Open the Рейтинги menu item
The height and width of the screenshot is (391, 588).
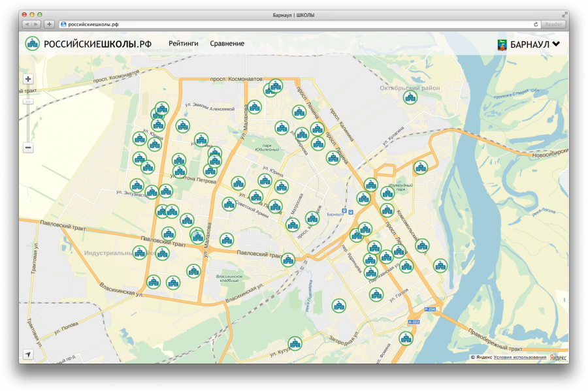coord(184,44)
